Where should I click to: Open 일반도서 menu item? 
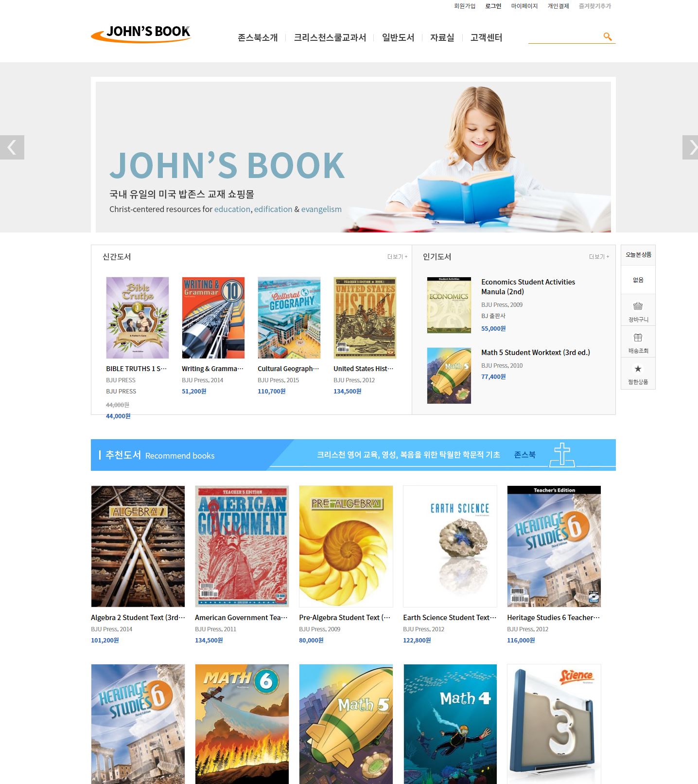click(x=398, y=37)
